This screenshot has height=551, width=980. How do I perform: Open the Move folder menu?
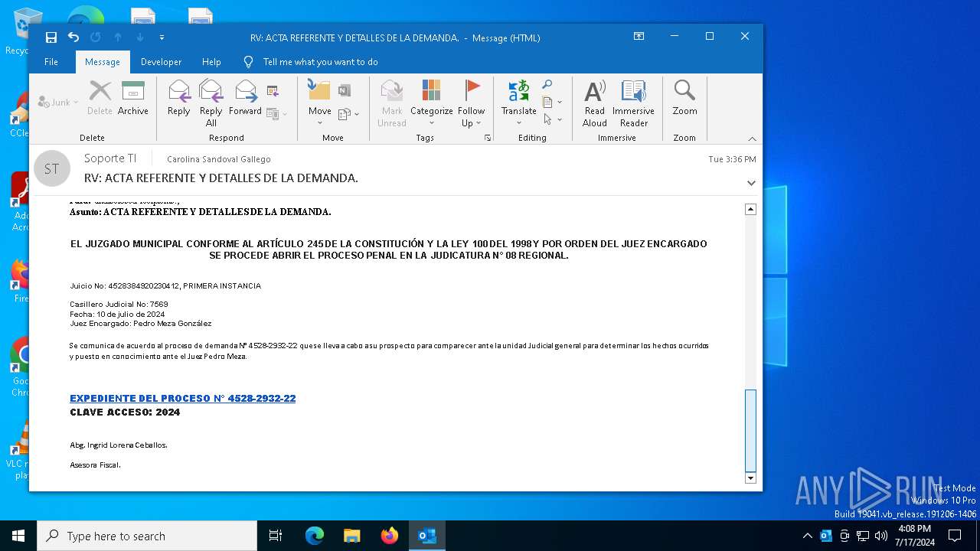tap(319, 103)
